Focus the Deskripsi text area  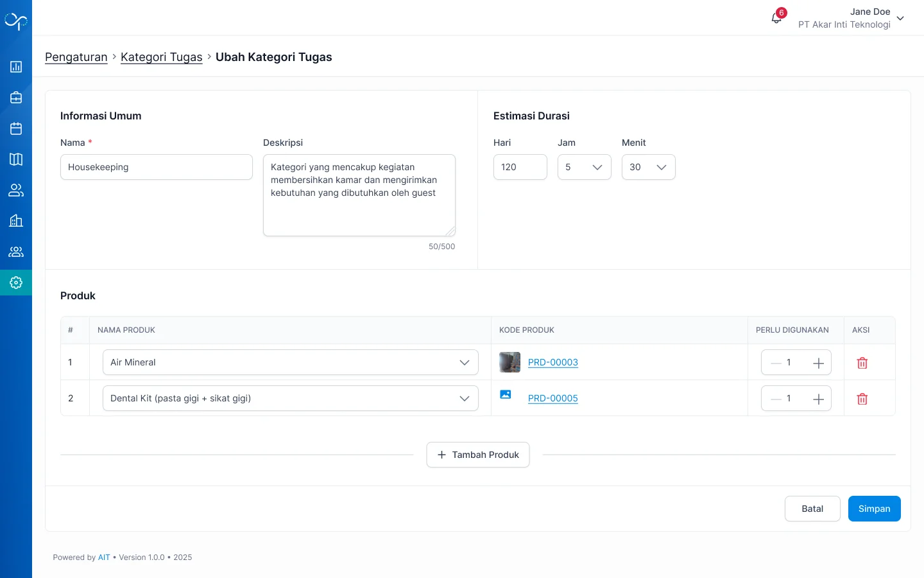click(359, 195)
